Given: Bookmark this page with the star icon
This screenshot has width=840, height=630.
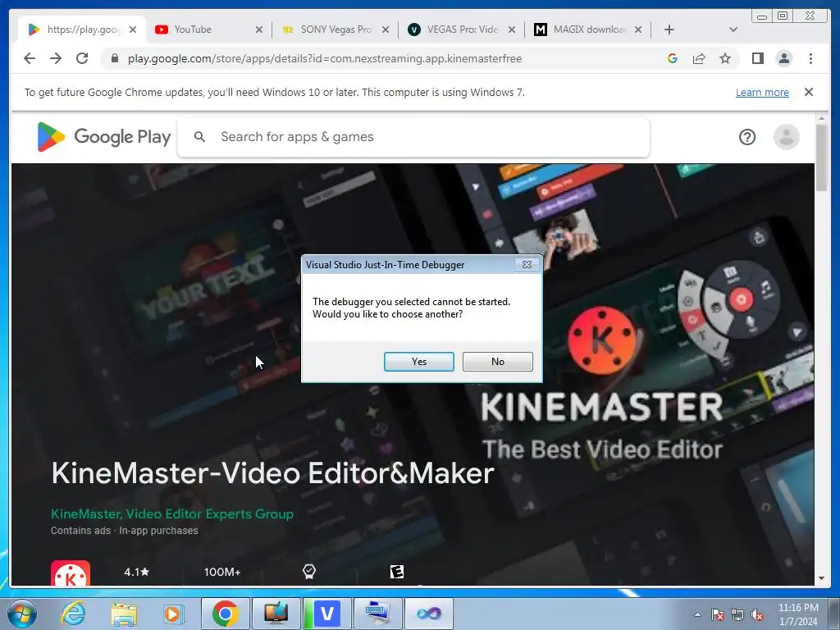Looking at the screenshot, I should [x=725, y=58].
